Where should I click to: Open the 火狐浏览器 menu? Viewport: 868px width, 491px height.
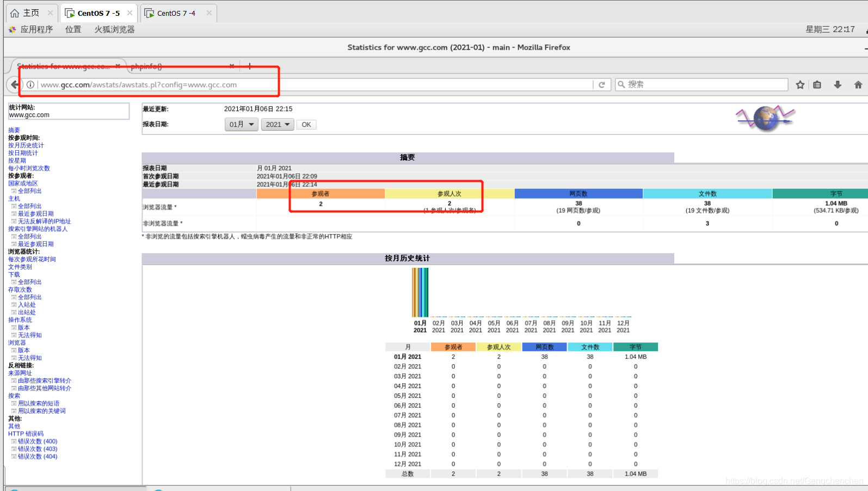(114, 29)
